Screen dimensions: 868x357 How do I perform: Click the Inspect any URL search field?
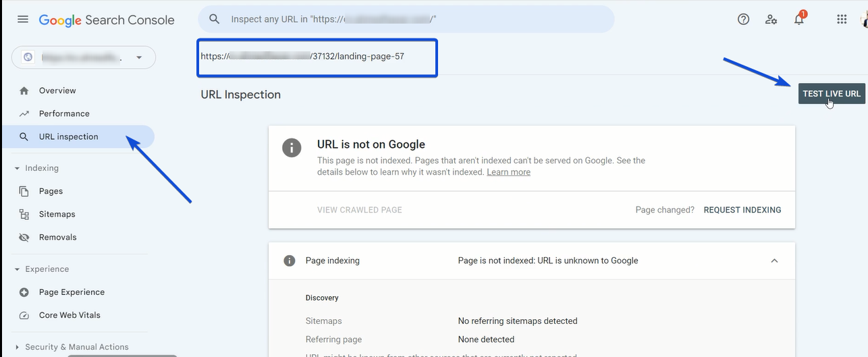(x=406, y=20)
